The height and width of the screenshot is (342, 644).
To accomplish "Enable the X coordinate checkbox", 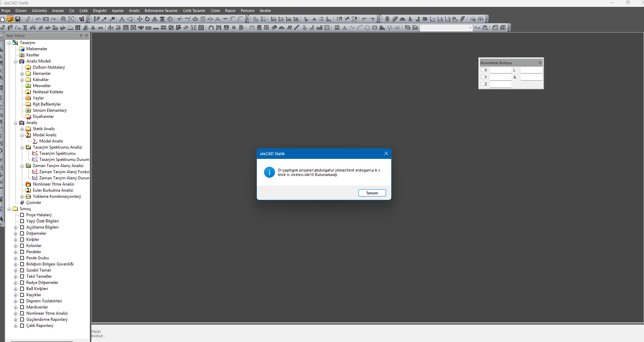I will [483, 70].
